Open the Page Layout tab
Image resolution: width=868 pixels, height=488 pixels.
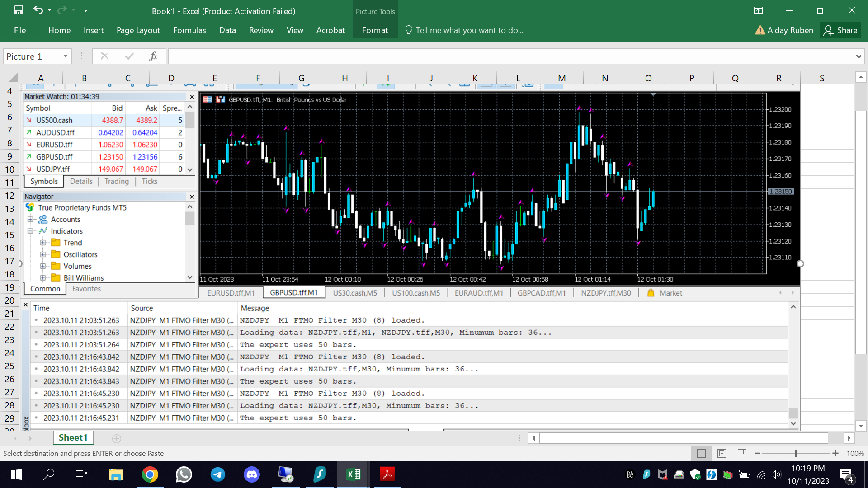(138, 30)
